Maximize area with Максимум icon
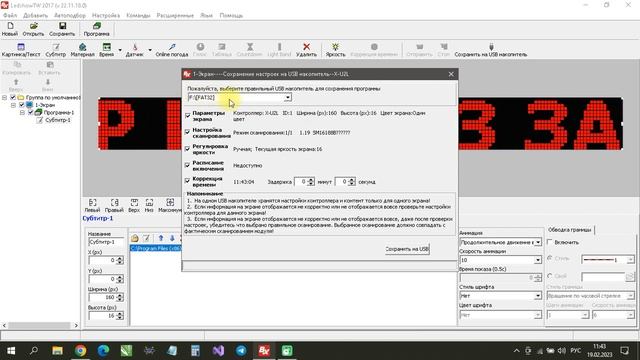640x360 pixels. tap(170, 205)
